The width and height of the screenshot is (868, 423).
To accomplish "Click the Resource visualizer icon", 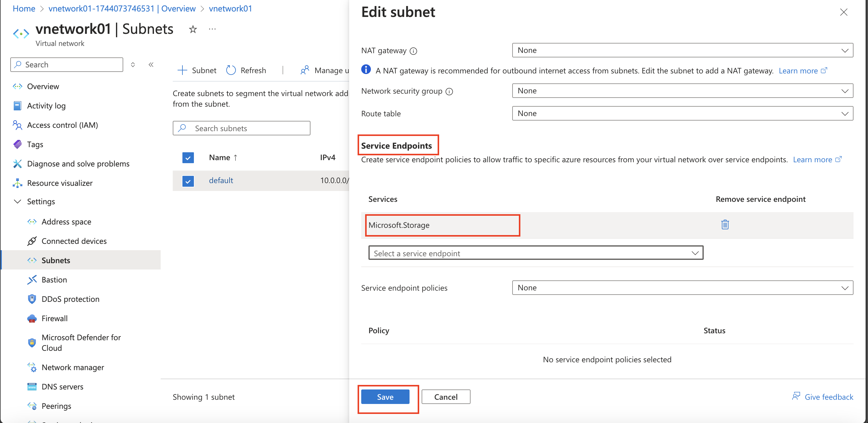I will (18, 183).
